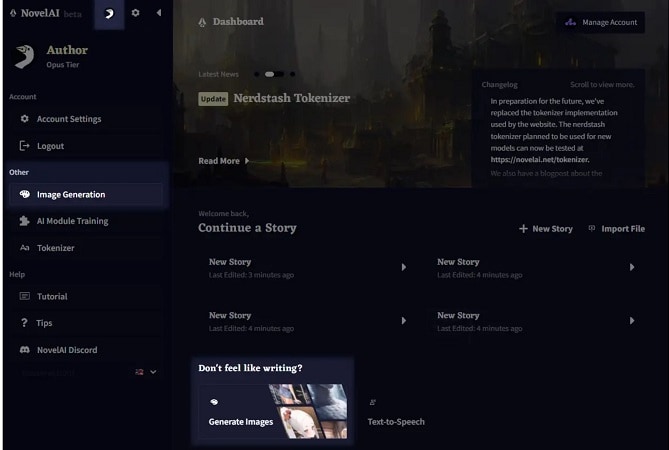Image resolution: width=669 pixels, height=450 pixels.
Task: Select the last Latest News dot
Action: (x=292, y=74)
